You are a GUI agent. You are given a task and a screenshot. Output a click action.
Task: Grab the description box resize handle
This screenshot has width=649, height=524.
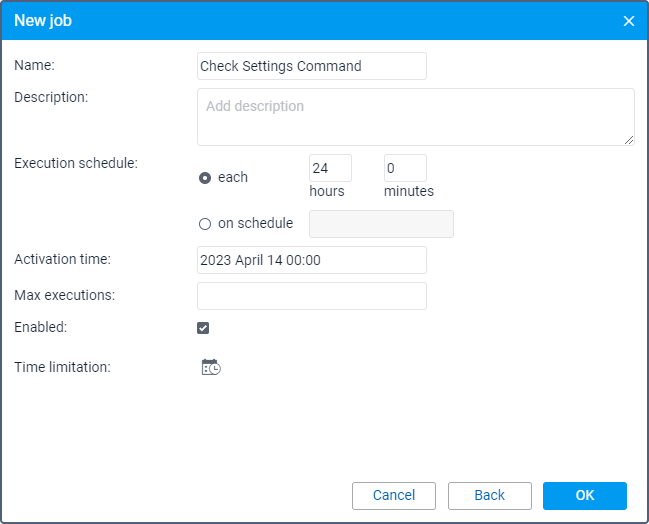coord(629,141)
